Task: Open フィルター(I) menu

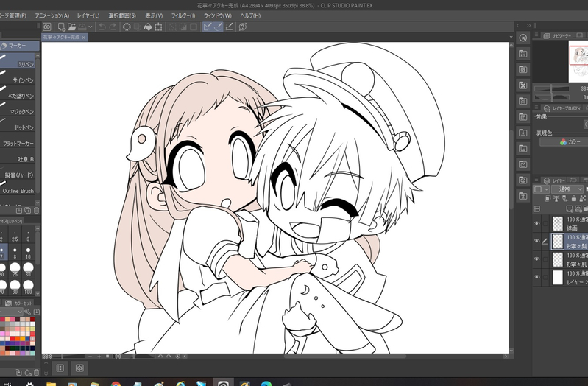Action: 183,15
